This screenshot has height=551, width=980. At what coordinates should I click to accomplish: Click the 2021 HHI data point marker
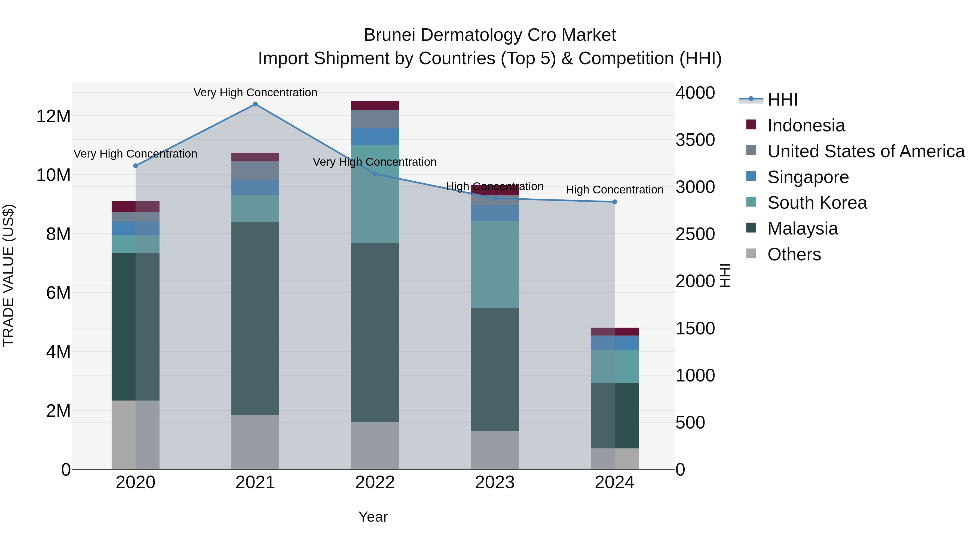coord(255,104)
